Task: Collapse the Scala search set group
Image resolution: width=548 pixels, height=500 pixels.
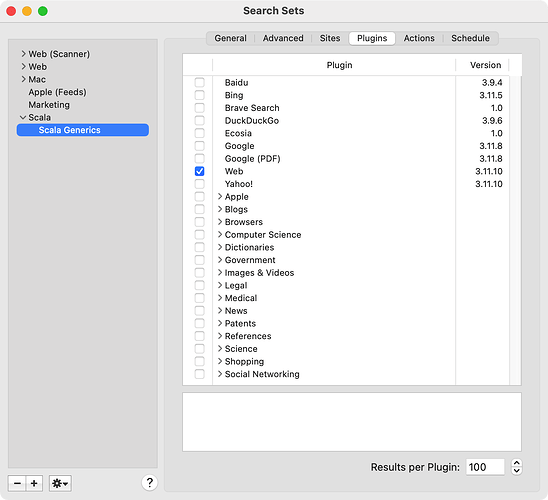Action: [23, 117]
